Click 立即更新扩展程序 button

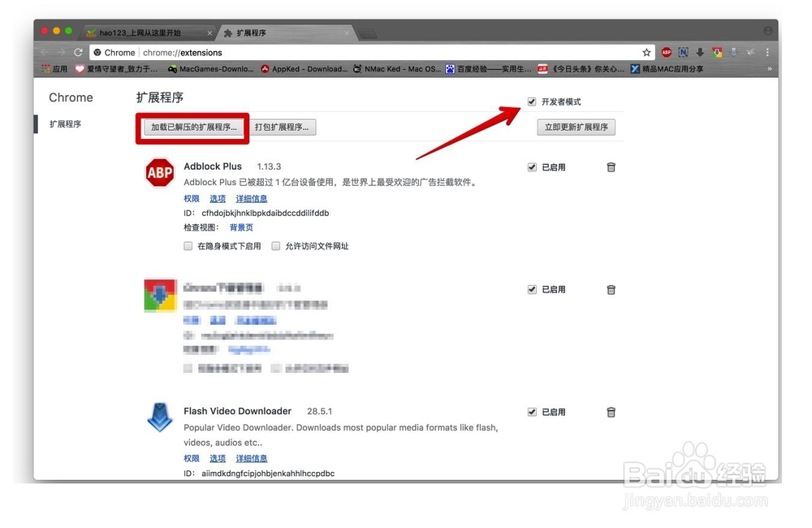point(576,128)
